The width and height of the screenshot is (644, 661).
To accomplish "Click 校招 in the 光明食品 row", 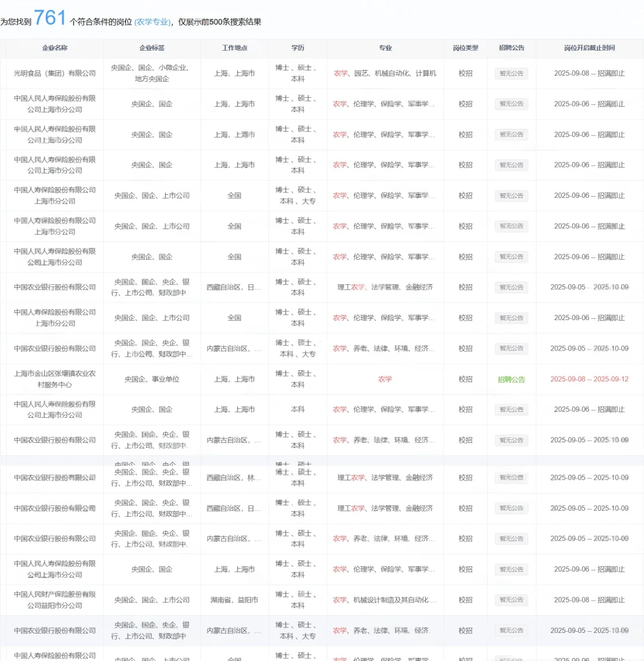I will click(466, 73).
